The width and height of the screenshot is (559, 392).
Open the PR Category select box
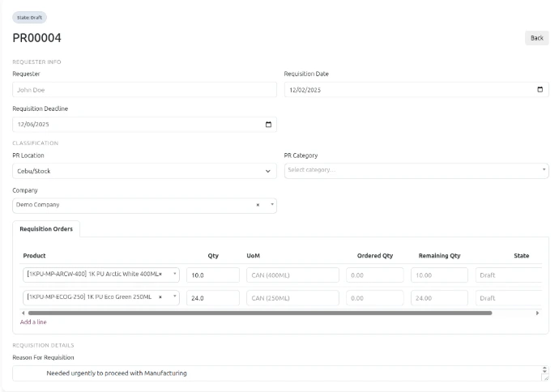416,170
